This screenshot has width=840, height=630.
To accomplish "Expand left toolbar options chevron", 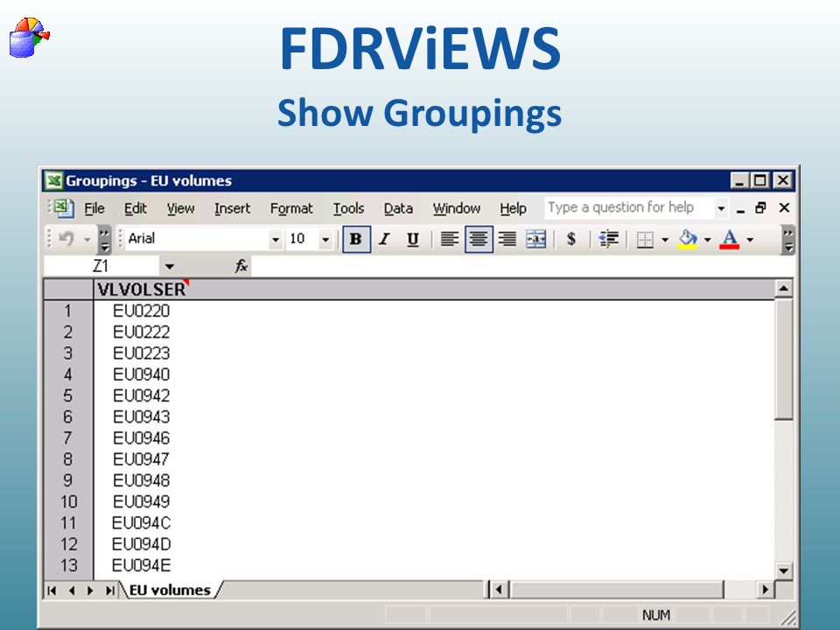I will point(104,240).
